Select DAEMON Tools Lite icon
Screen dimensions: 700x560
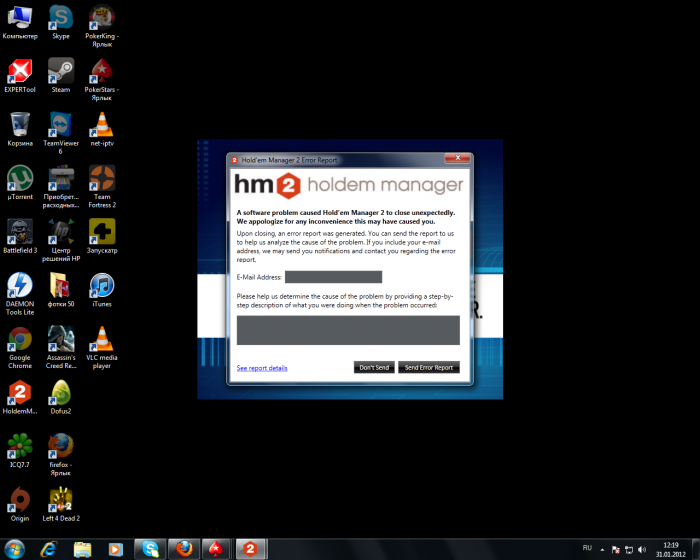click(20, 294)
